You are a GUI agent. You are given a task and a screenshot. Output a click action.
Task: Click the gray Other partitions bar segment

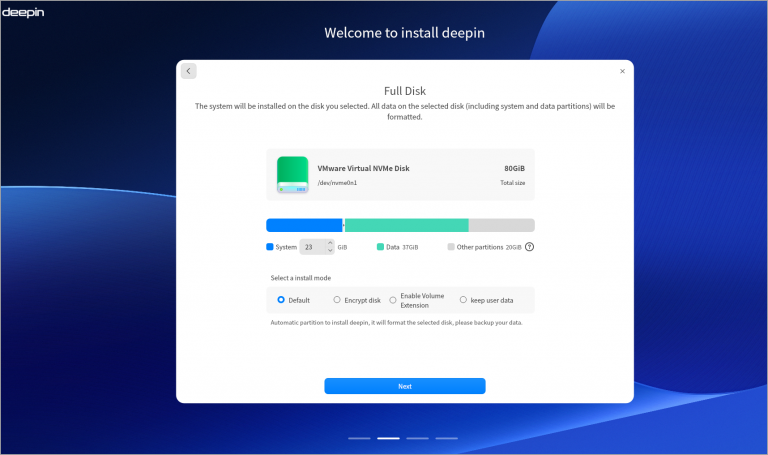click(x=502, y=225)
